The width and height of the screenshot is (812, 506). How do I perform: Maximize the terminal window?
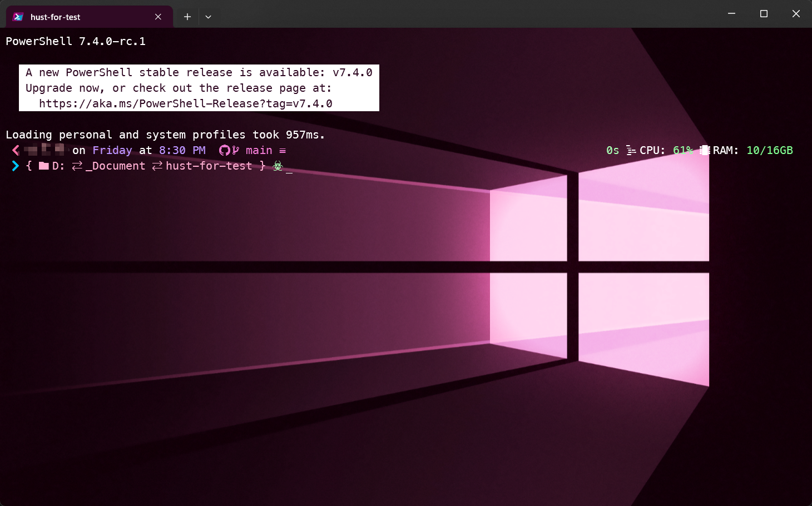[x=764, y=13]
